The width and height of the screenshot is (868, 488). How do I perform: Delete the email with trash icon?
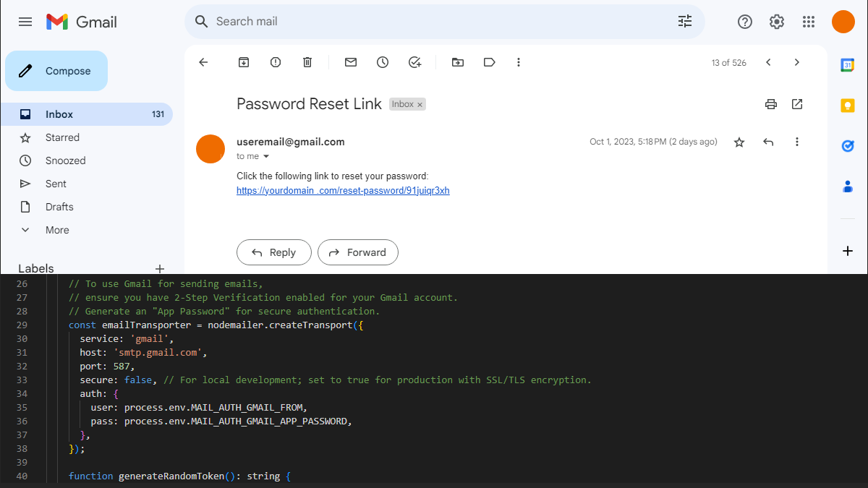(x=307, y=63)
